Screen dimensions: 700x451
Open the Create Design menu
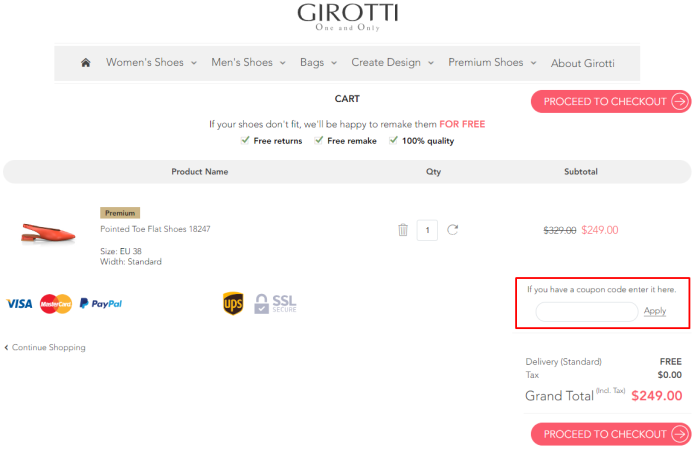(386, 63)
